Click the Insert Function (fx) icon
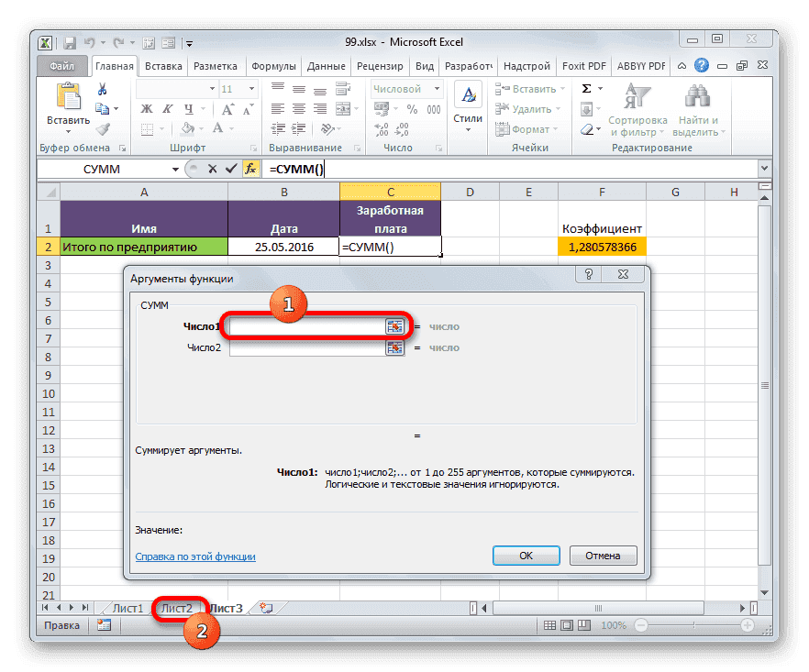The width and height of the screenshot is (809, 672). pos(250,169)
